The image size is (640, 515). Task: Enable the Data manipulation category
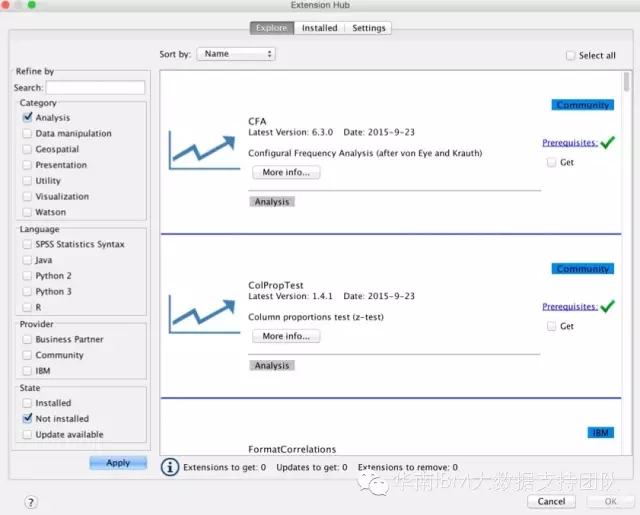pos(27,133)
